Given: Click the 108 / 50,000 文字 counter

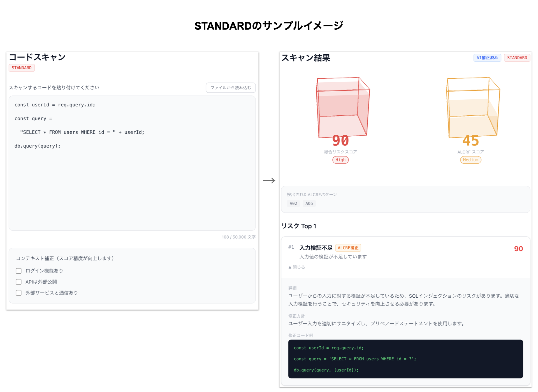Looking at the screenshot, I should point(239,237).
